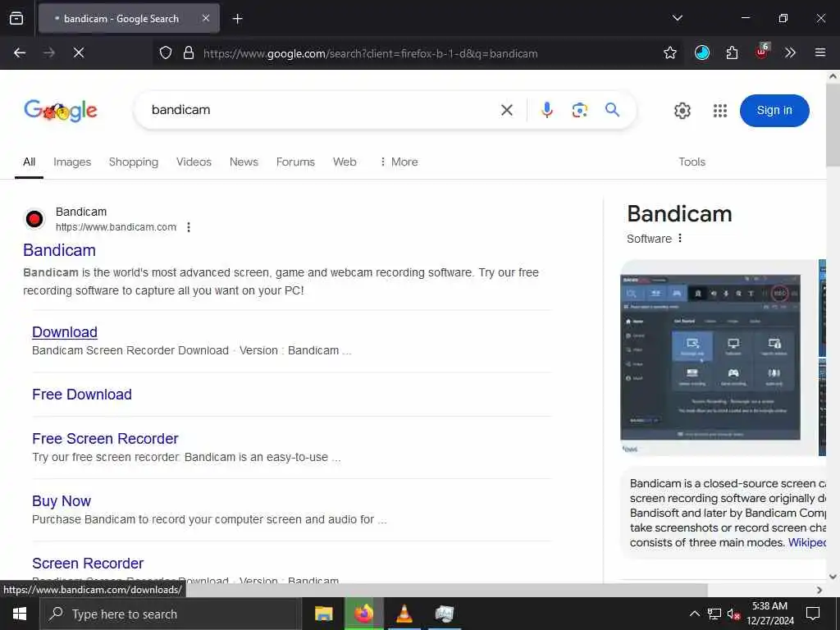Clear the search query X
840x630 pixels.
coord(507,110)
